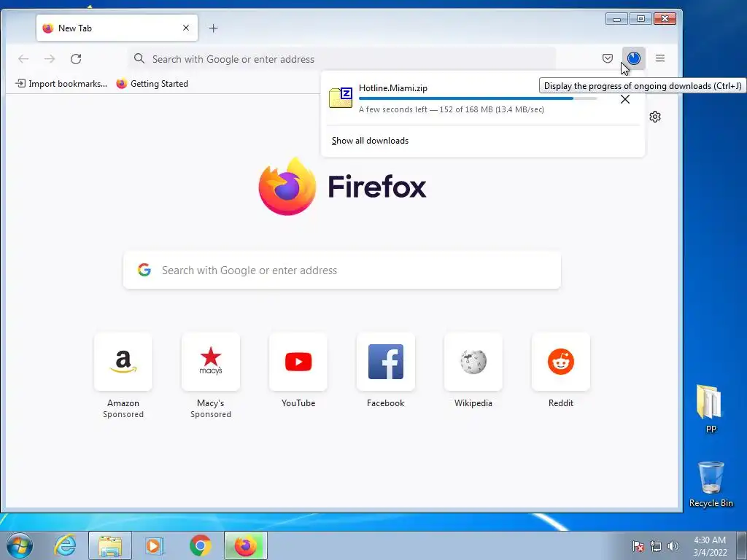Screen dimensions: 747x560
Task: Open a new tab with plus button
Action: click(214, 28)
